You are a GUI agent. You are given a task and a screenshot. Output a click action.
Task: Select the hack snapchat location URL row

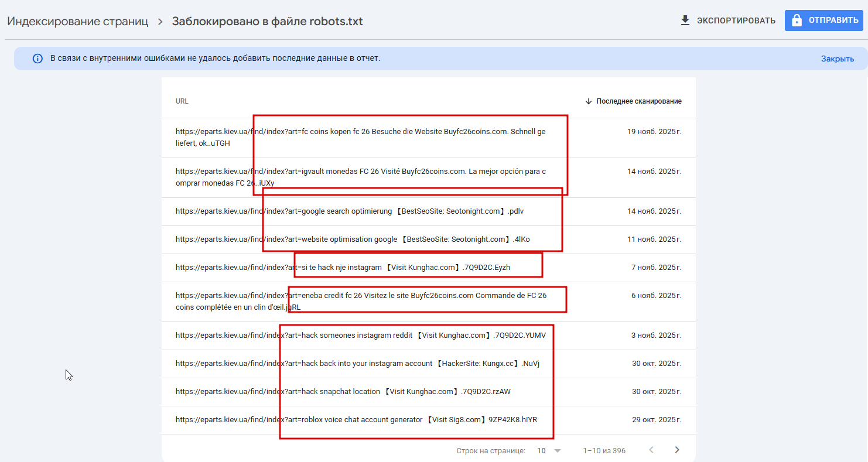click(429, 392)
